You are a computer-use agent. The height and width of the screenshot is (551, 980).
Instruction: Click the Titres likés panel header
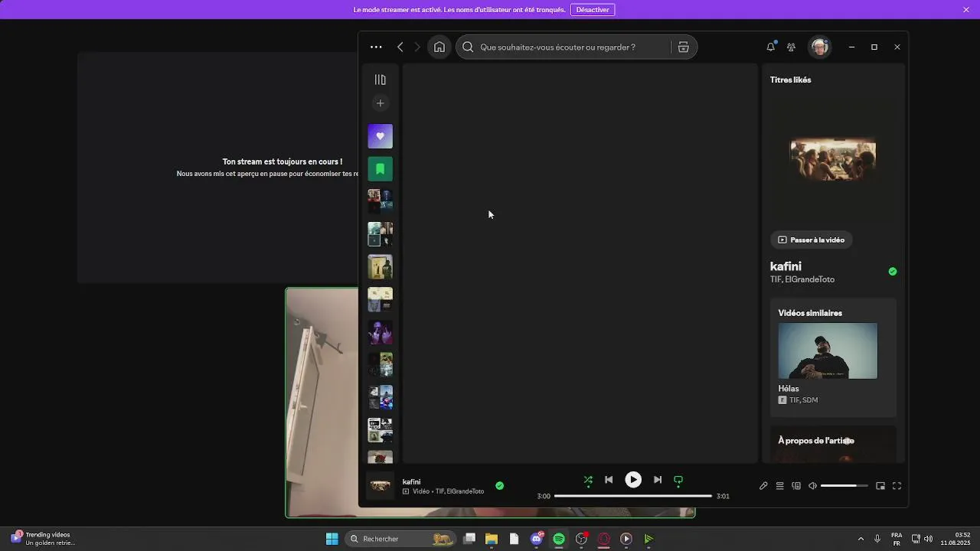pos(791,80)
